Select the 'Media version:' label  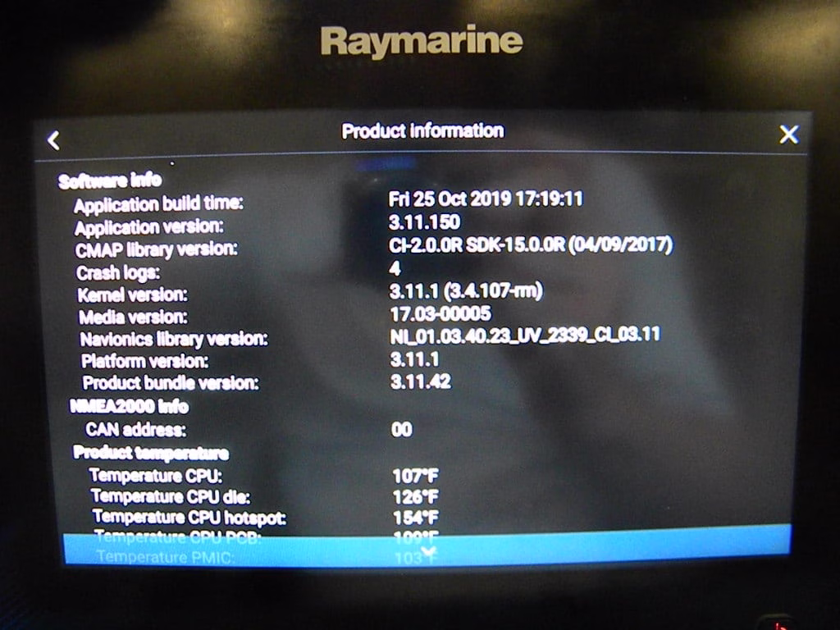[134, 317]
